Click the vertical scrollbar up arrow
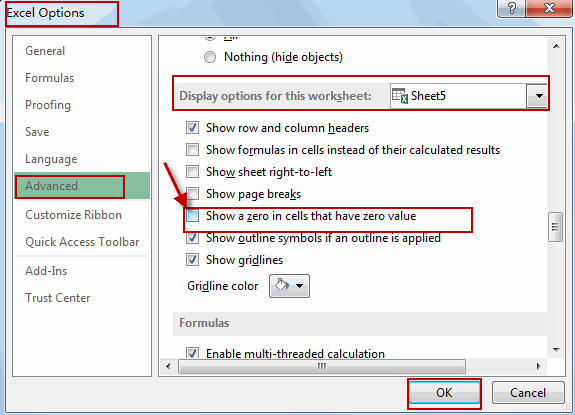 [556, 46]
